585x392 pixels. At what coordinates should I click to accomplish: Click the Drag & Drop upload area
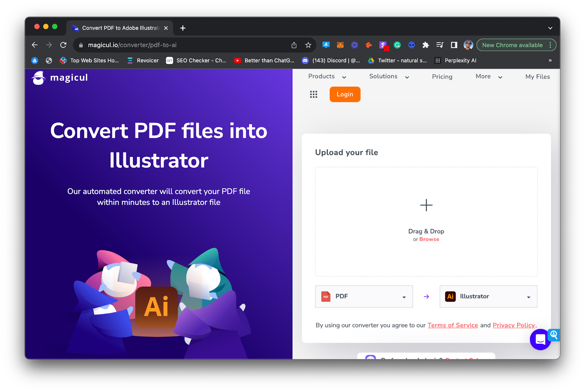426,222
